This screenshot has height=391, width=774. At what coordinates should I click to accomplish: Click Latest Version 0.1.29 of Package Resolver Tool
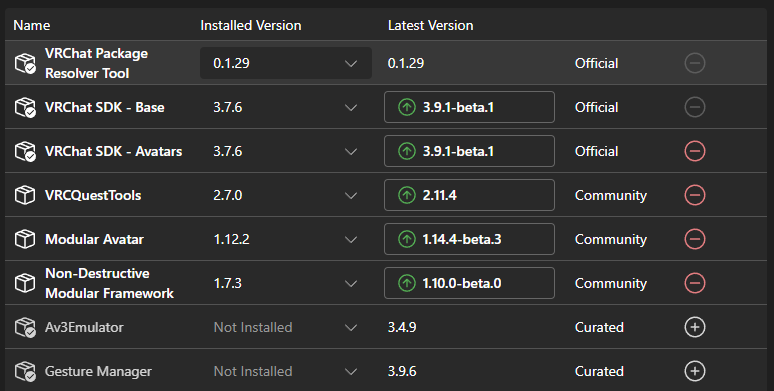pos(406,63)
